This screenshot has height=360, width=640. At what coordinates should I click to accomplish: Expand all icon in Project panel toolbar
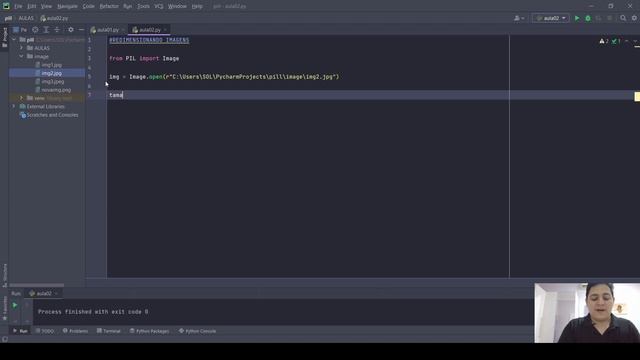coord(46,30)
